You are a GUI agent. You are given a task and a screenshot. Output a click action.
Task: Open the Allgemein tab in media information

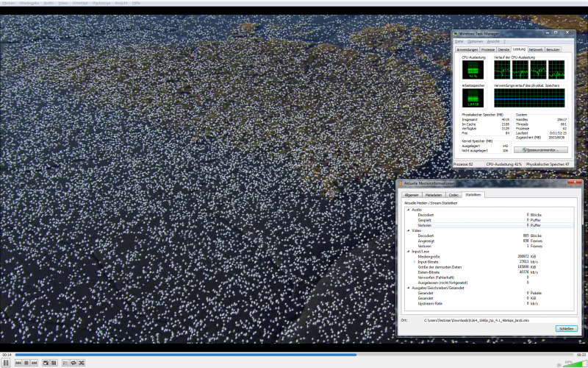(412, 195)
